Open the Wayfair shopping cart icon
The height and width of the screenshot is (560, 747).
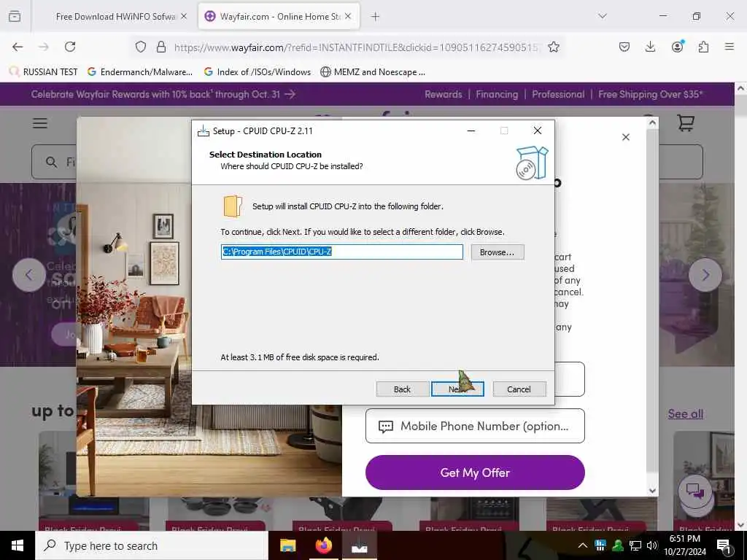point(686,122)
